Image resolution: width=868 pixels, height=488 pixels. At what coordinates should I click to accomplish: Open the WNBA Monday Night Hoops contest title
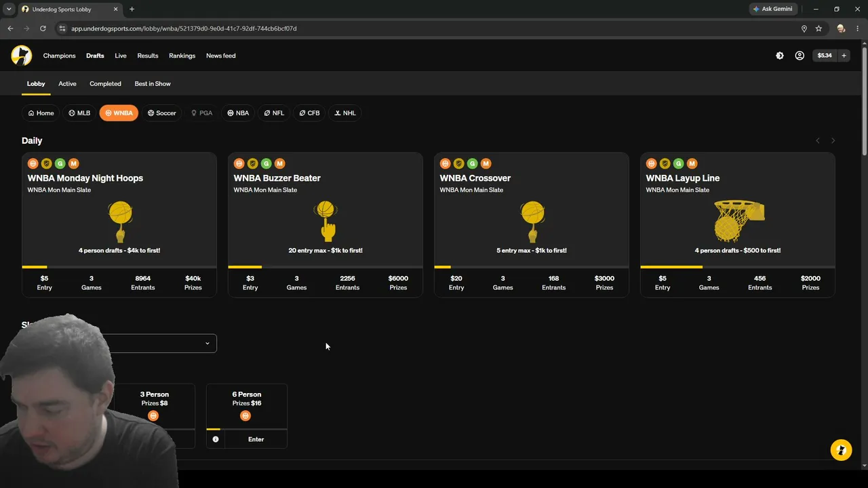click(85, 178)
